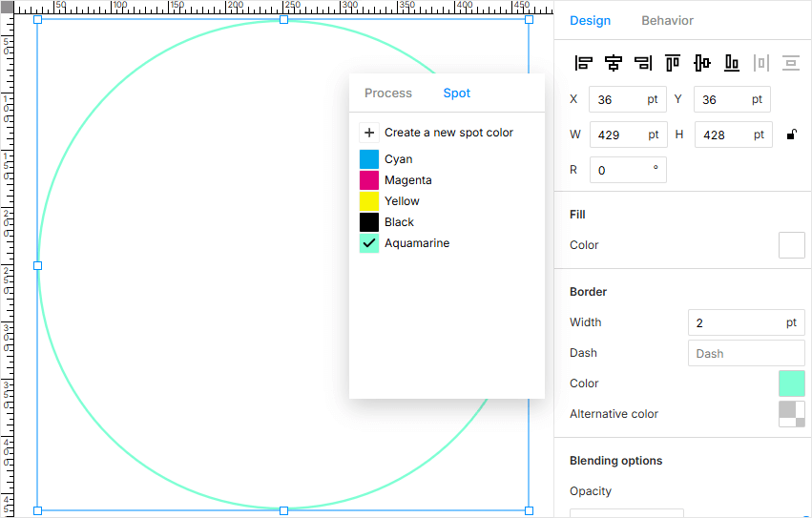Pick the Yellow spot color

[x=369, y=201]
